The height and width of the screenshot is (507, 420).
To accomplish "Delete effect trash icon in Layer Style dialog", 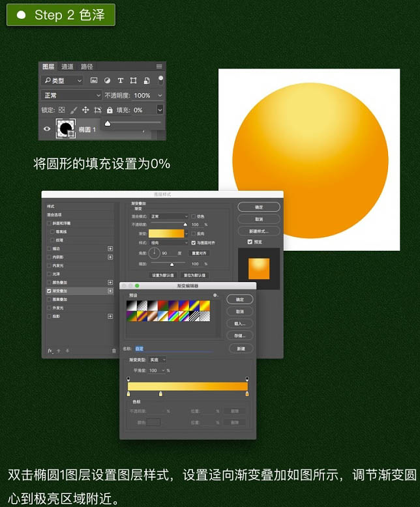I will pos(114,351).
